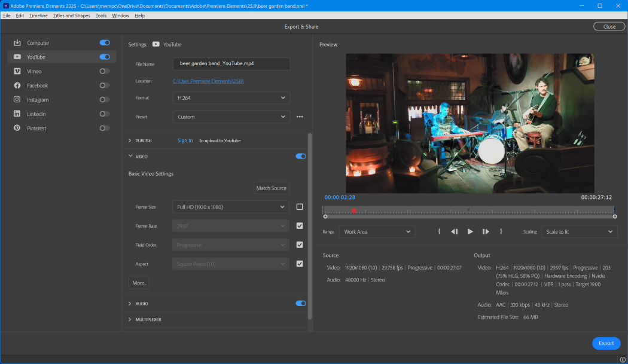
Task: Select the LinkedIn destination icon
Action: point(17,114)
